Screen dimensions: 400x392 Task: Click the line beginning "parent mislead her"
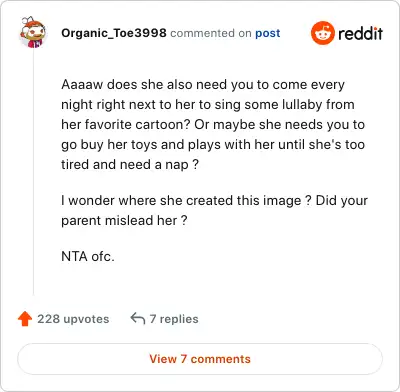[124, 221]
